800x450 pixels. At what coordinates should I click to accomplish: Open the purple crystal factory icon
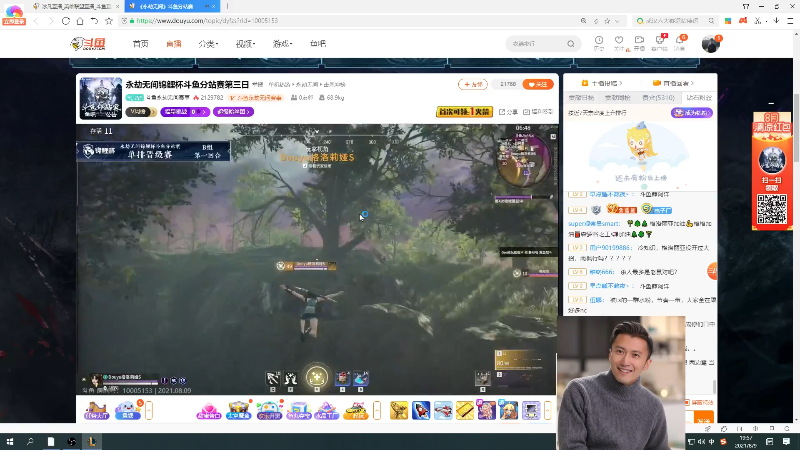click(x=327, y=410)
